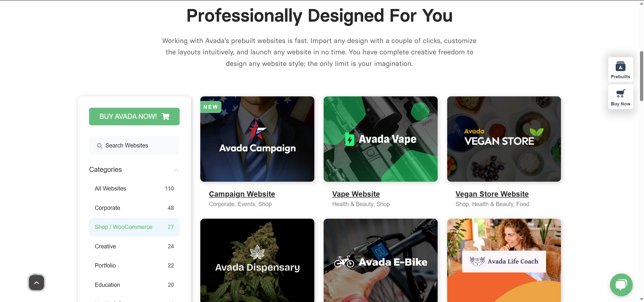Open the Vape Website link

pos(356,194)
